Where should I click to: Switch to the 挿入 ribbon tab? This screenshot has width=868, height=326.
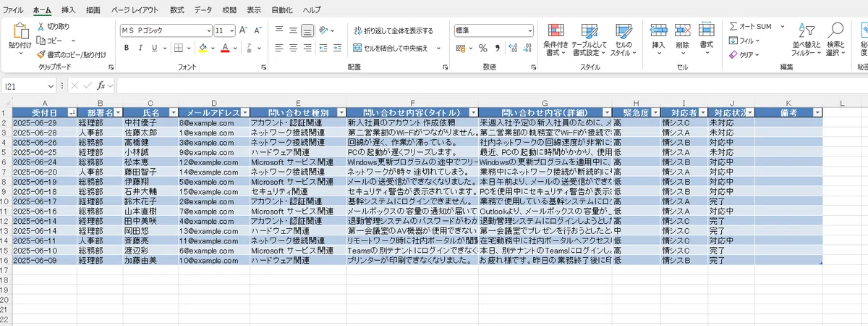(x=68, y=10)
